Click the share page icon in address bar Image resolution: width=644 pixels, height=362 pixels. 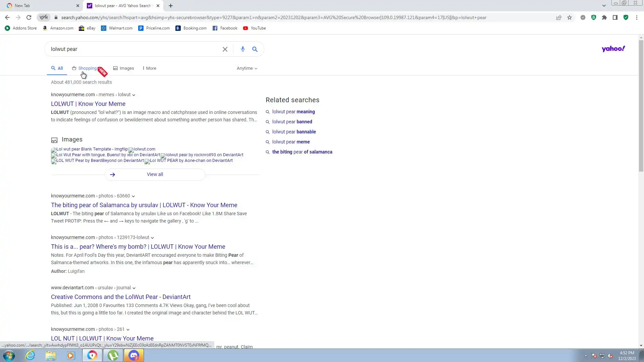559,17
